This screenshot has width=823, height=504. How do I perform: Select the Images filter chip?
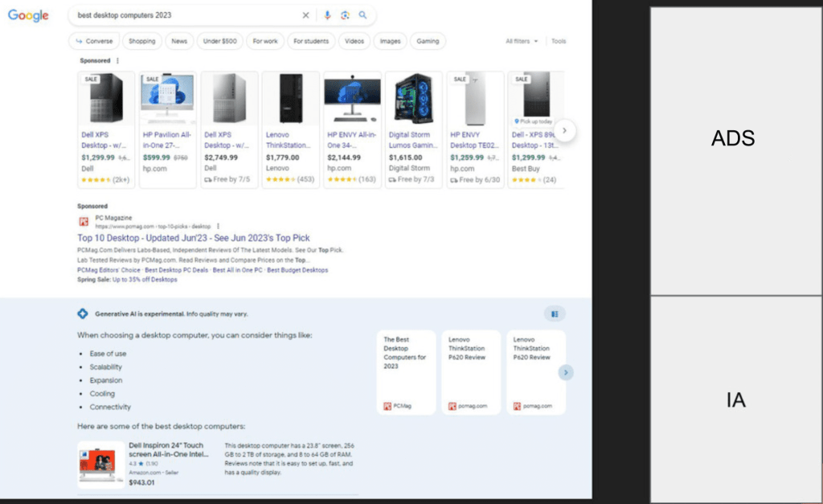pyautogui.click(x=390, y=41)
